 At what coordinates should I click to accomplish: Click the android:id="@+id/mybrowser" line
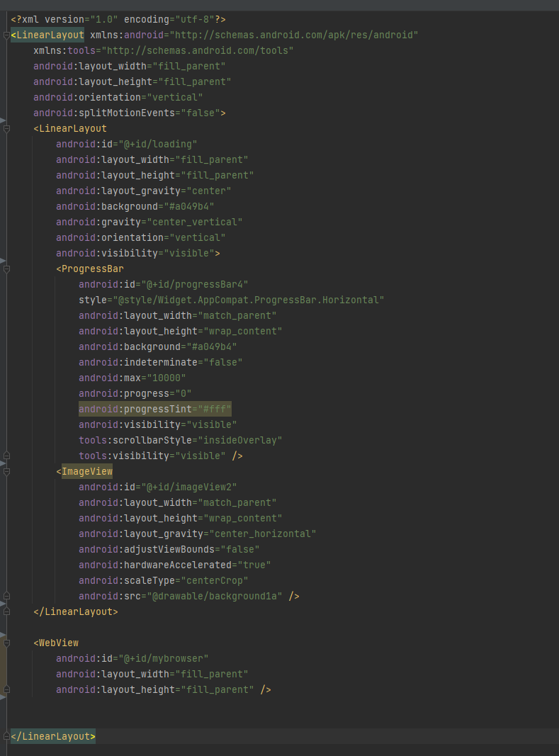pyautogui.click(x=132, y=659)
